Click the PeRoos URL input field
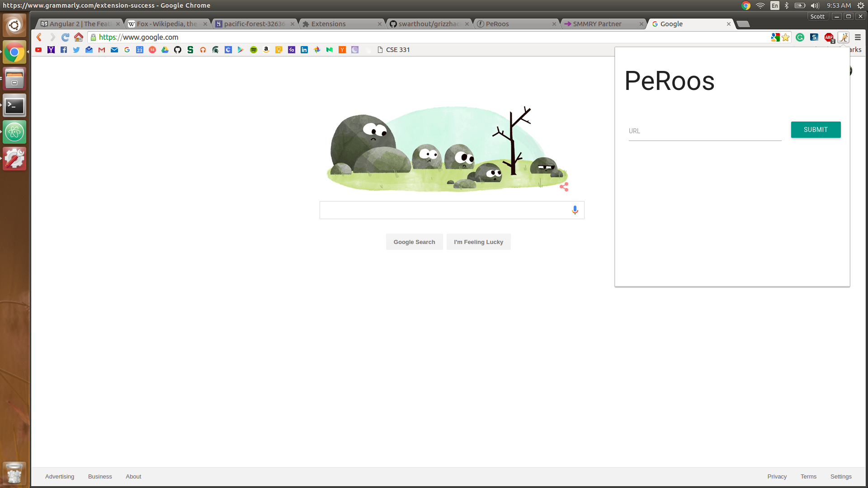This screenshot has height=488, width=868. pyautogui.click(x=704, y=131)
